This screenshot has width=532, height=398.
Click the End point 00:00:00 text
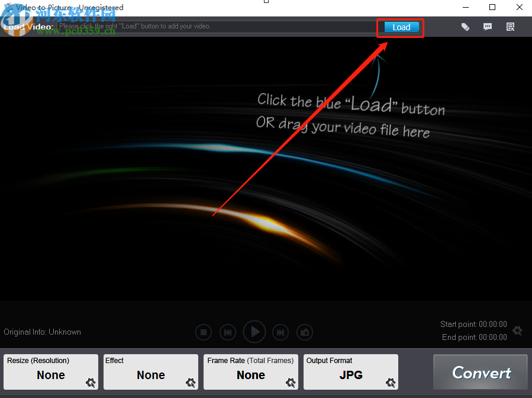[x=475, y=337]
